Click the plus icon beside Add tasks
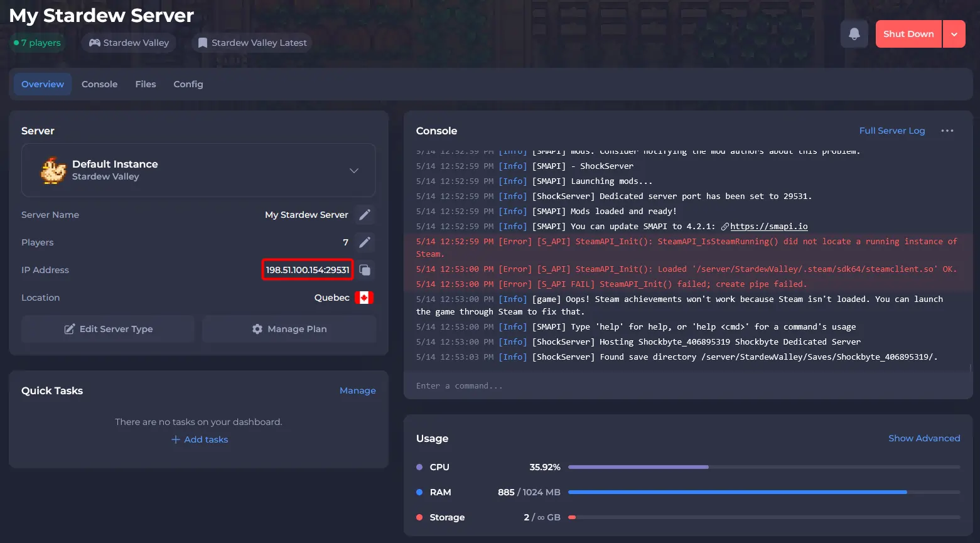The height and width of the screenshot is (543, 980). coord(176,439)
